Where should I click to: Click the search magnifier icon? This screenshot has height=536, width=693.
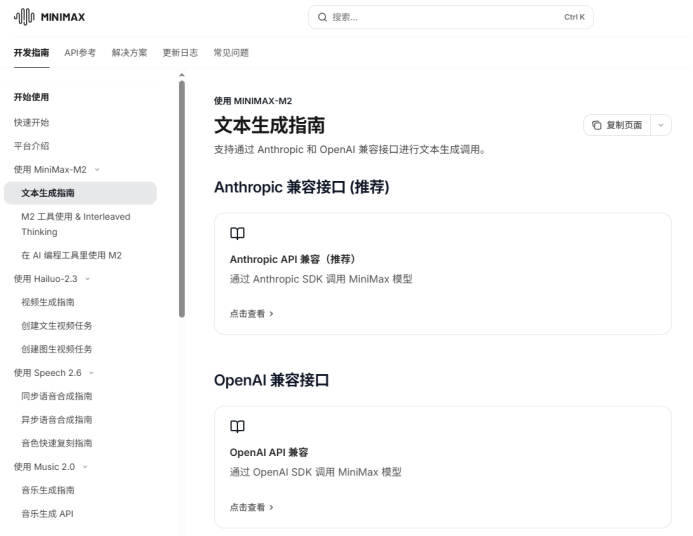coord(323,18)
